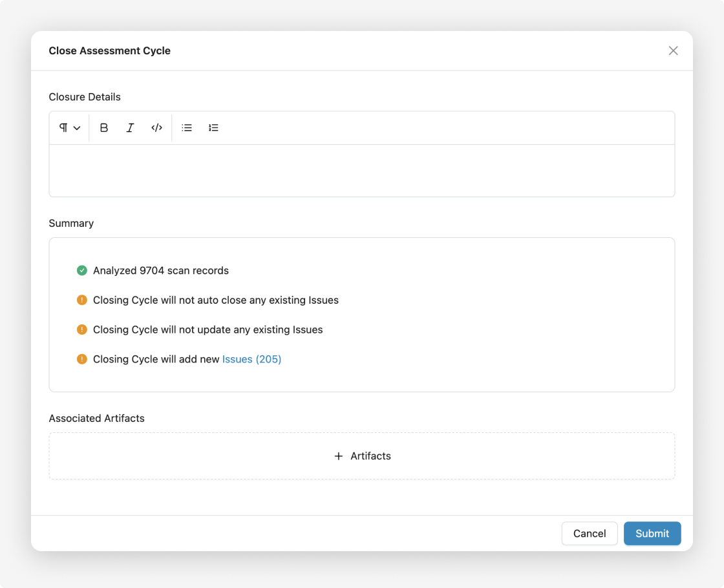Click the 'Associated Artifacts' heading
Image resolution: width=724 pixels, height=588 pixels.
96,418
